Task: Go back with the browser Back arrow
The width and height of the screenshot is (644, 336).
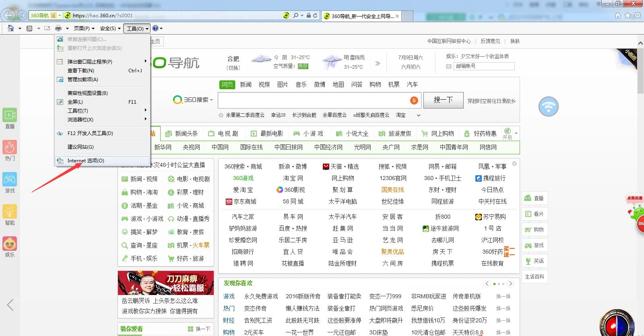Action: click(8, 15)
